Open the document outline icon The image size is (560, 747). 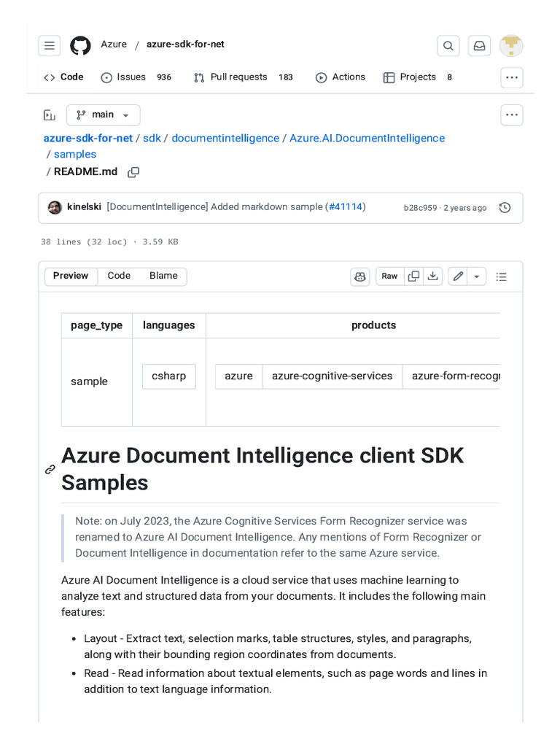(x=502, y=276)
